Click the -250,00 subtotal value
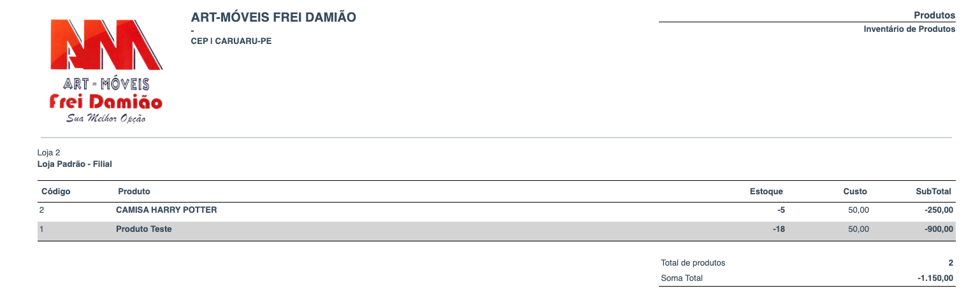 [x=939, y=210]
